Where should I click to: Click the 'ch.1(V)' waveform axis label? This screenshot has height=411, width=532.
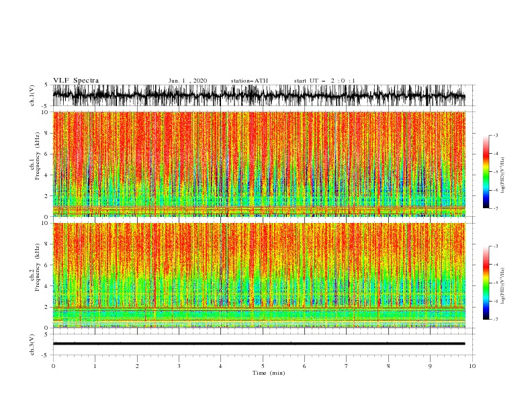pyautogui.click(x=32, y=95)
